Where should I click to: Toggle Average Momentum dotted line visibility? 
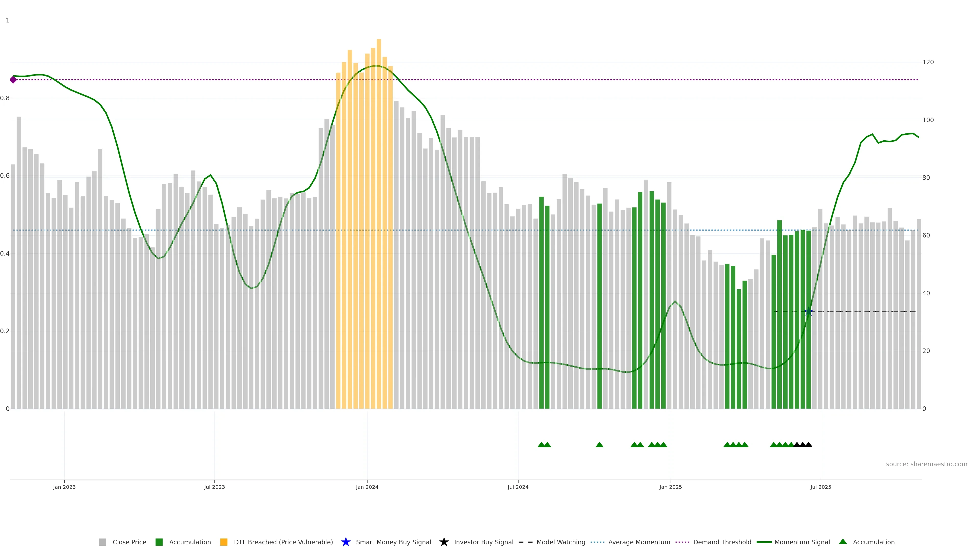[639, 542]
